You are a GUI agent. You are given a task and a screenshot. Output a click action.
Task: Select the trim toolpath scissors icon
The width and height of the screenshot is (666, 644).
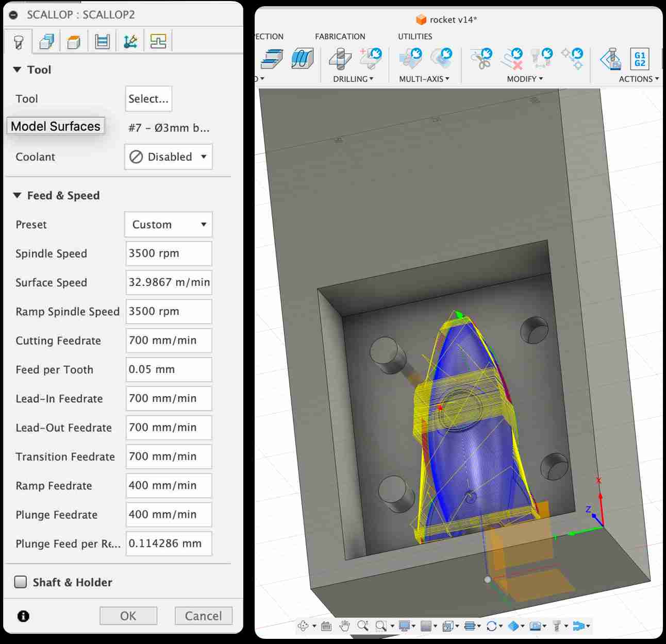pyautogui.click(x=481, y=59)
